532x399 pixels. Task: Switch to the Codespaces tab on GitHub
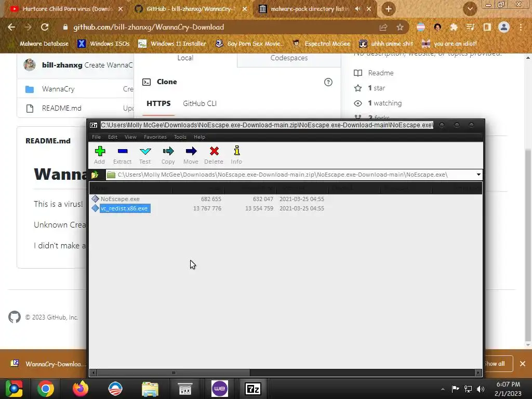pyautogui.click(x=289, y=58)
